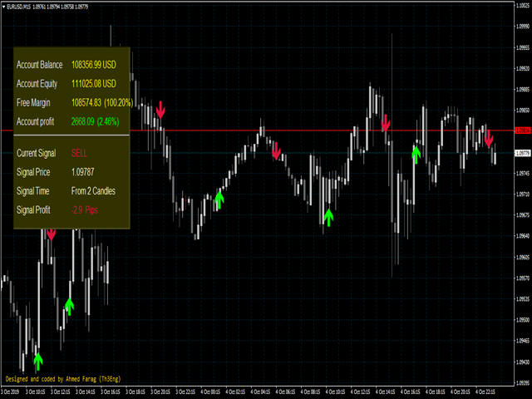The image size is (532, 399).
Task: Select the green buy arrow near 4 Oct 10:15
Action: (x=328, y=218)
